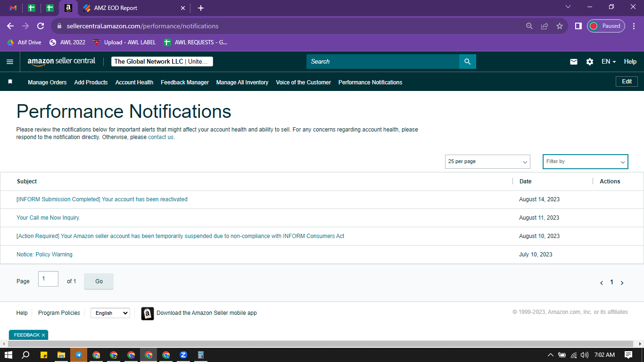View site information via the lock icon
This screenshot has height=362, width=644.
(59, 26)
